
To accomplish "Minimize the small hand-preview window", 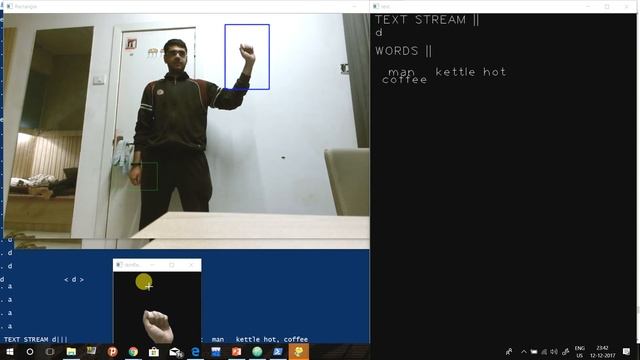I will (152, 265).
